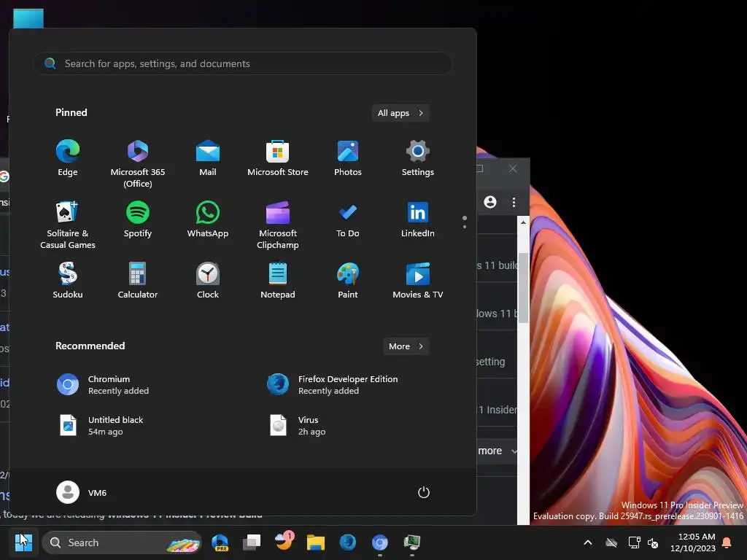Screen dimensions: 747x560
Task: Click the browser window scrollbar
Action: tap(523, 287)
